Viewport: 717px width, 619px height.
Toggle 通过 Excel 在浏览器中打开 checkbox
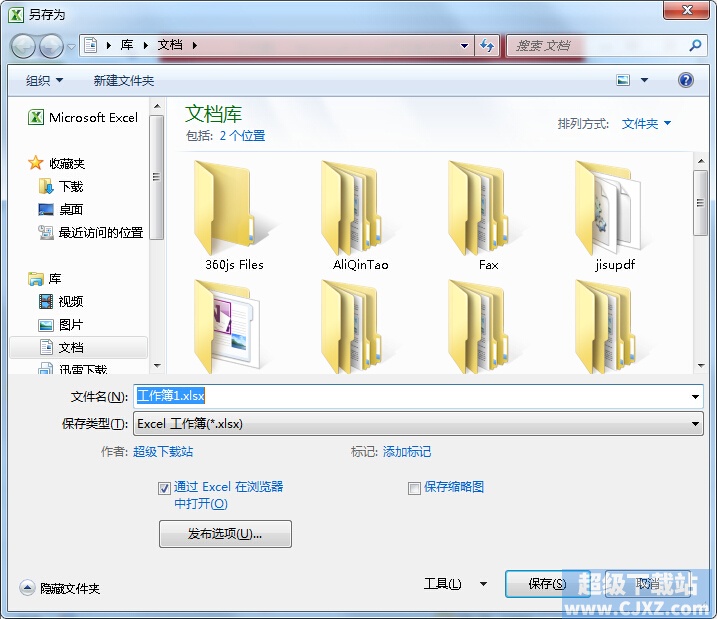click(164, 488)
